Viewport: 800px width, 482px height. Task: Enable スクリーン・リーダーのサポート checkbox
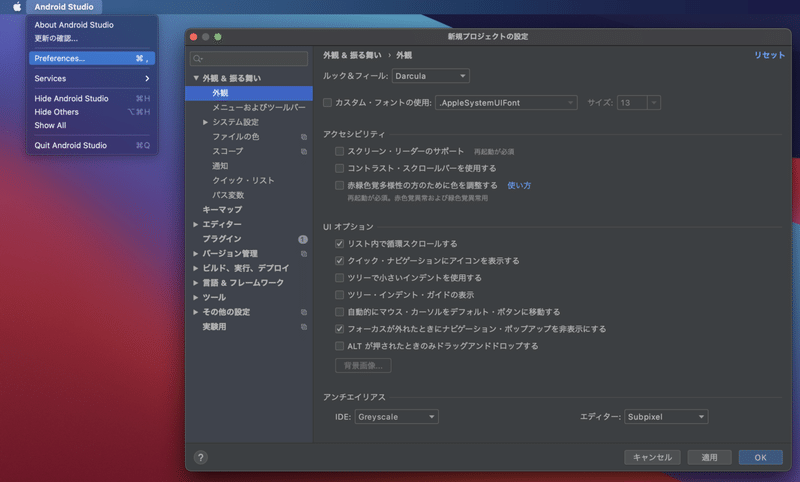[339, 151]
